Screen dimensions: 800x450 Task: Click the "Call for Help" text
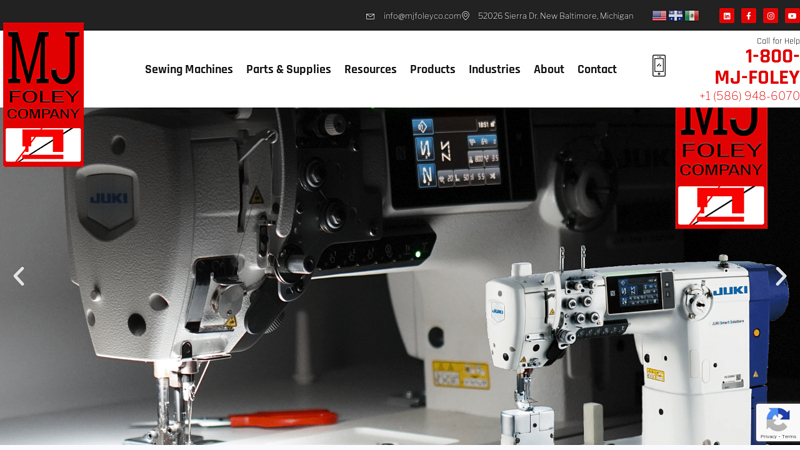point(778,41)
